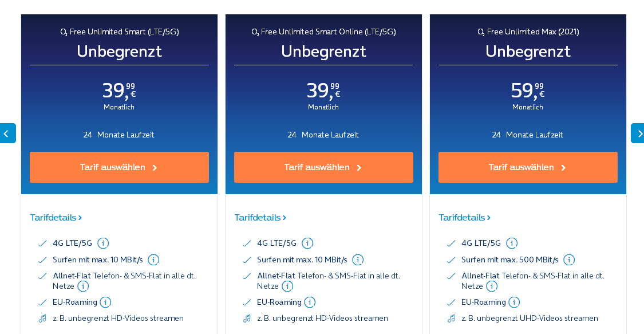Click info icon beside 500 MBit/s speed

pos(569,260)
